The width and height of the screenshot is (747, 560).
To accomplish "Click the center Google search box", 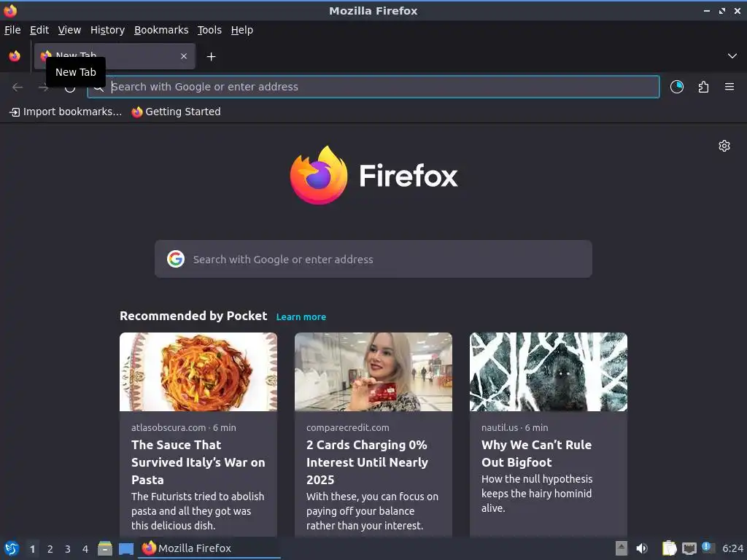I will [373, 259].
